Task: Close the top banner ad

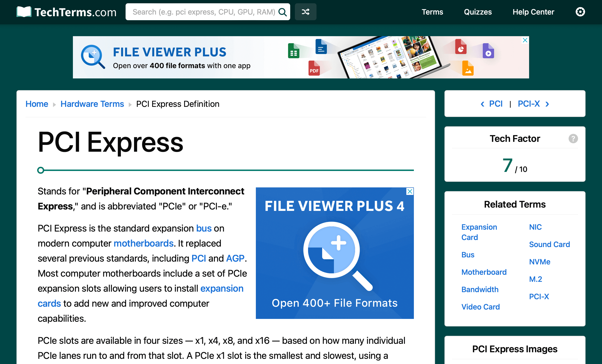Action: [x=525, y=40]
